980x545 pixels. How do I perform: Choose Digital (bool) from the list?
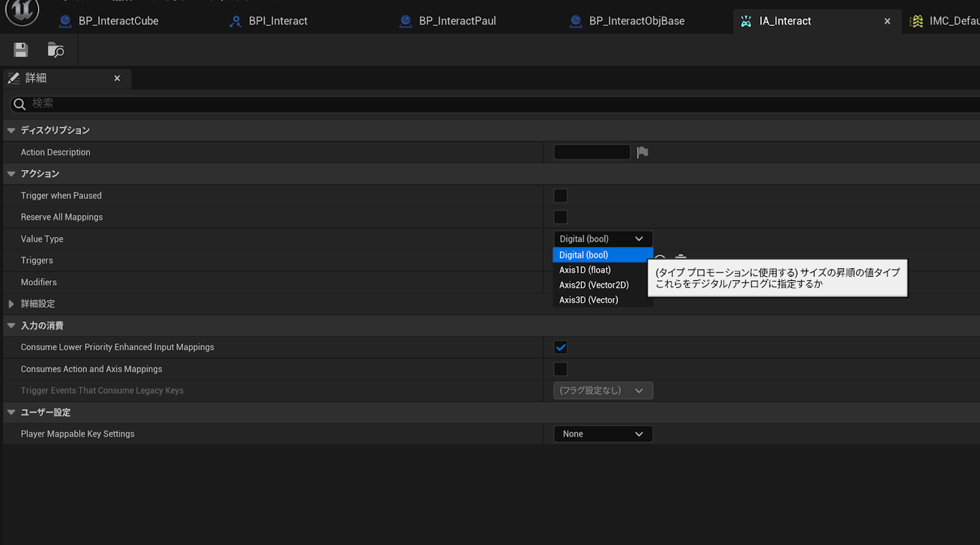click(603, 255)
